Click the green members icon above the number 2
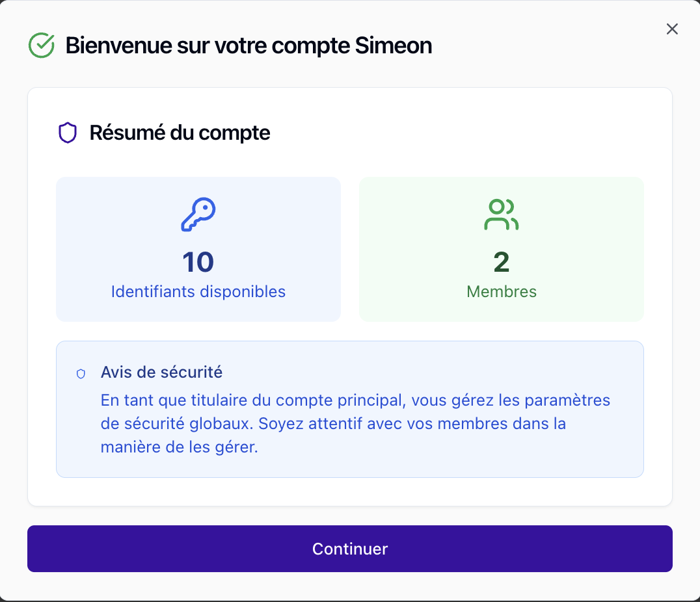 click(501, 213)
